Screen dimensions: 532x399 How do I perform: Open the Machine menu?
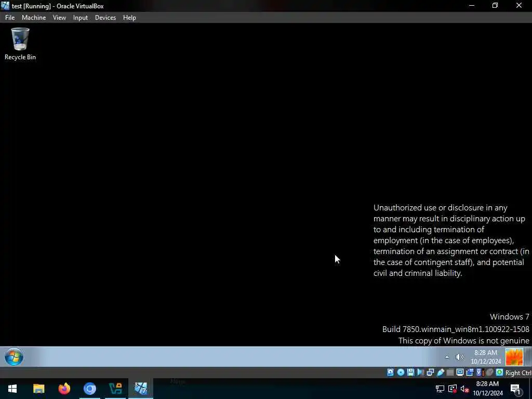pyautogui.click(x=34, y=18)
